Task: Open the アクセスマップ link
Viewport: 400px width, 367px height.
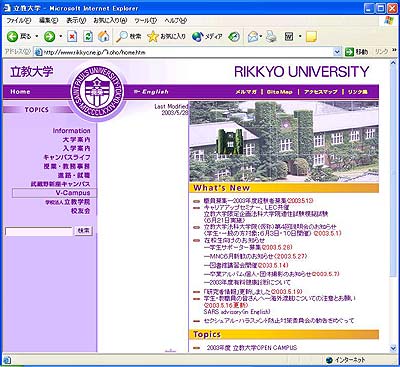Action: click(x=321, y=92)
